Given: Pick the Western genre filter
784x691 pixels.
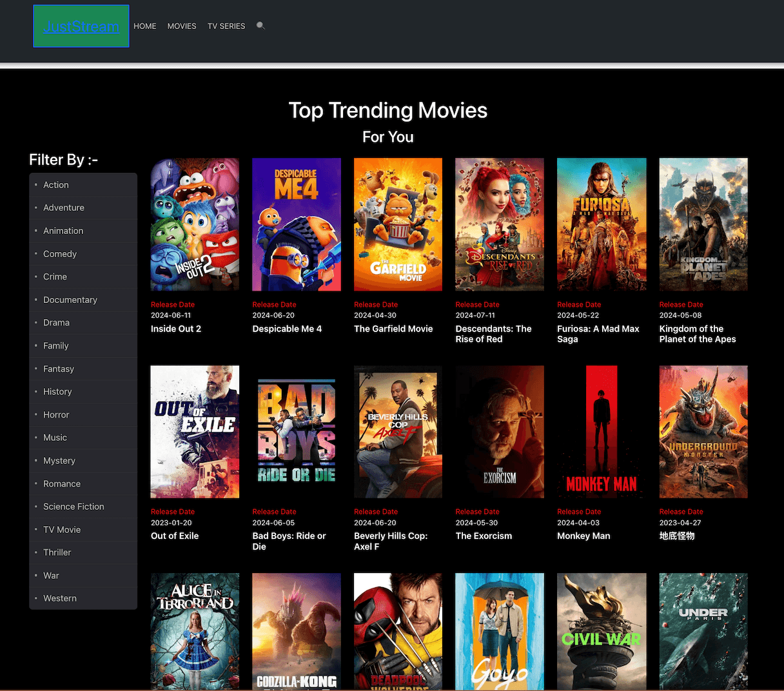Looking at the screenshot, I should click(x=83, y=598).
